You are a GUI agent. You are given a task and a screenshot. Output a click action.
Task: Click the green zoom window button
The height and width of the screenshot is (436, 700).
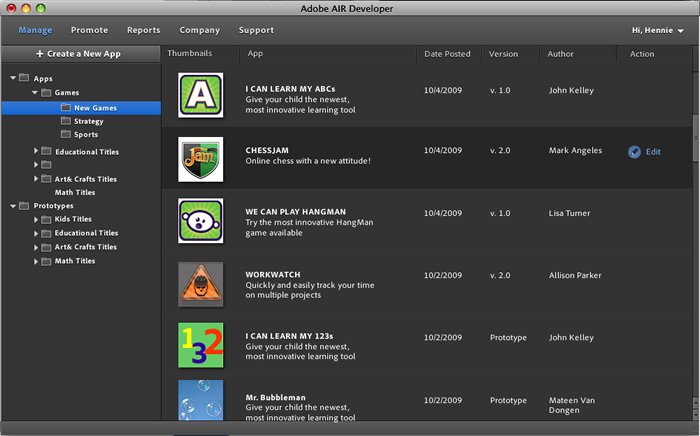coord(41,8)
